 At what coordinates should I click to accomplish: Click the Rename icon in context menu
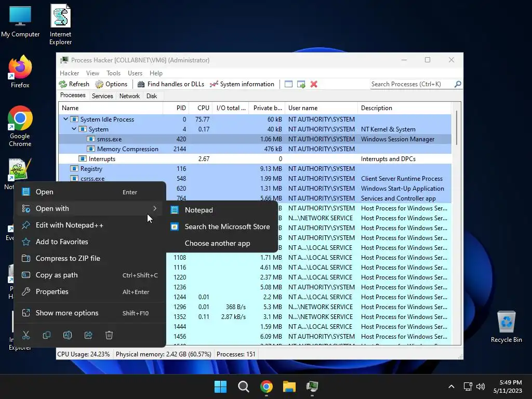coord(68,335)
